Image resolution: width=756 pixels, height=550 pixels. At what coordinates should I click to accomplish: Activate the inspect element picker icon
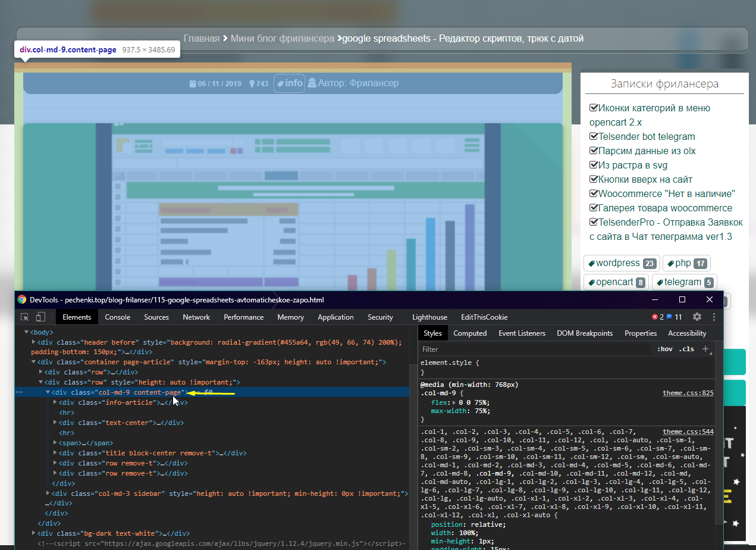tap(25, 317)
